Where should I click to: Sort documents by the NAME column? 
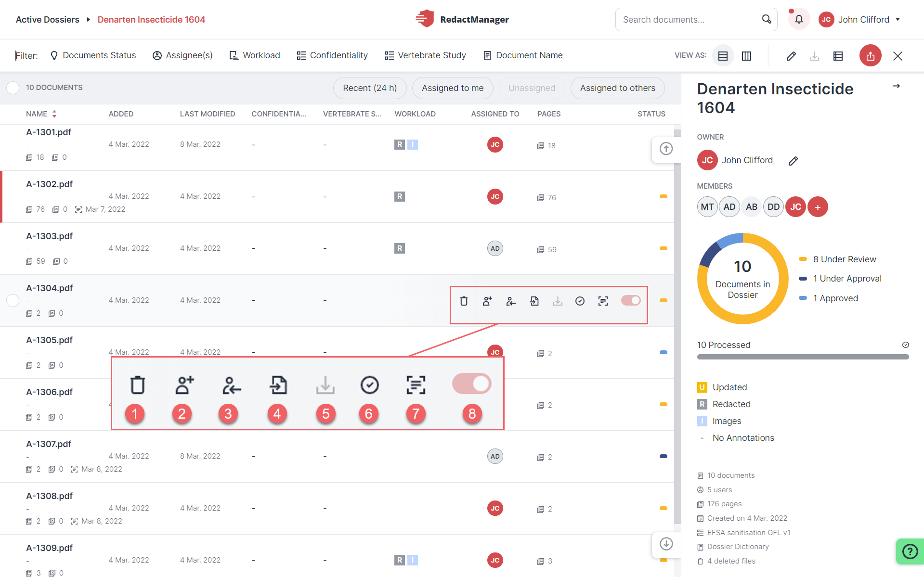(41, 114)
